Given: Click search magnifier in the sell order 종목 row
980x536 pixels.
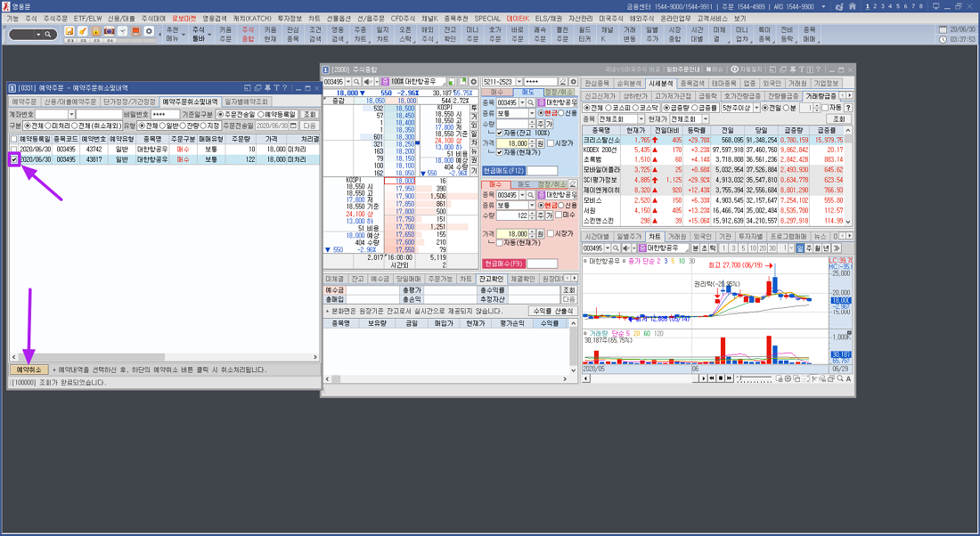Looking at the screenshot, I should (x=531, y=102).
